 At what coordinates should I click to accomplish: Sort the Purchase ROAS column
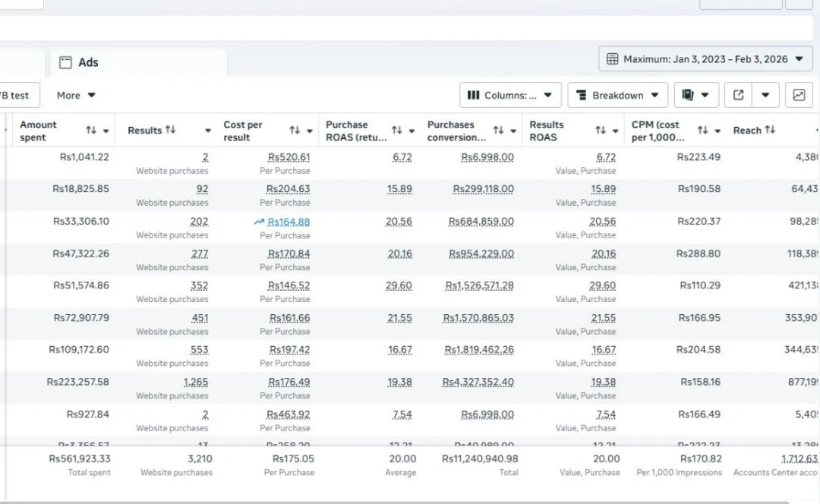point(397,131)
